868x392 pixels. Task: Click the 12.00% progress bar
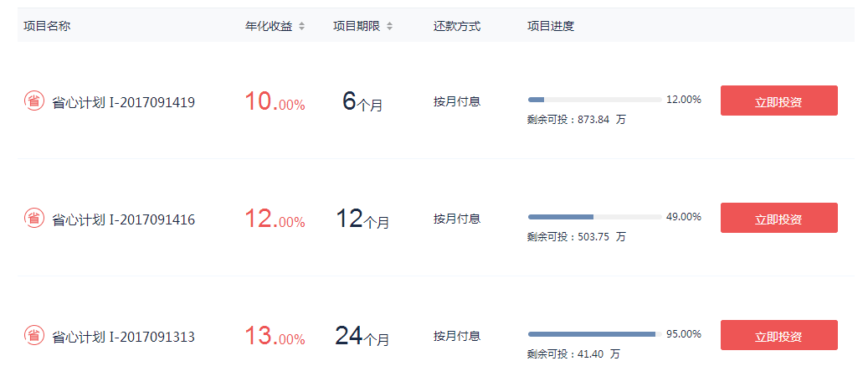click(594, 100)
